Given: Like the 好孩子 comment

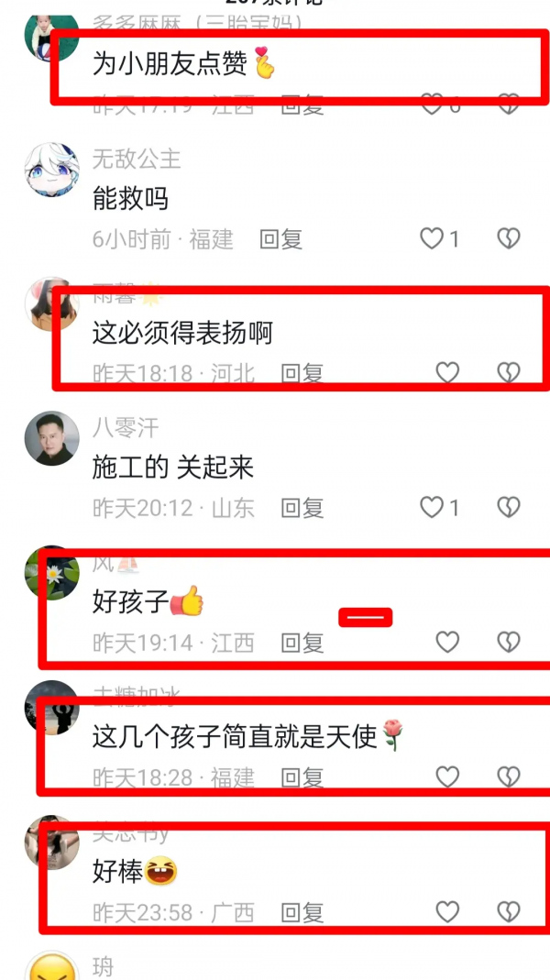Looking at the screenshot, I should pos(447,642).
